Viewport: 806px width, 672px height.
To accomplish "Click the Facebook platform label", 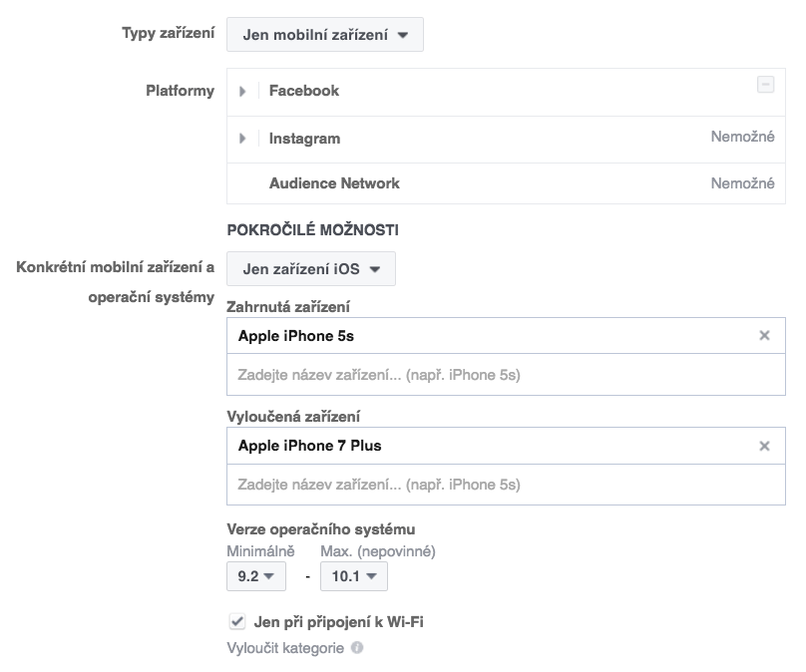I will 304,91.
